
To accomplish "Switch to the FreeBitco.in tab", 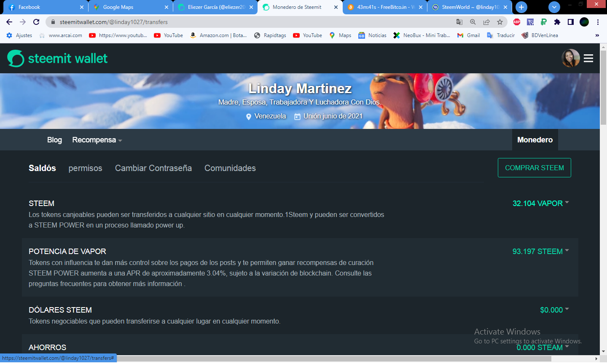I will coord(385,7).
